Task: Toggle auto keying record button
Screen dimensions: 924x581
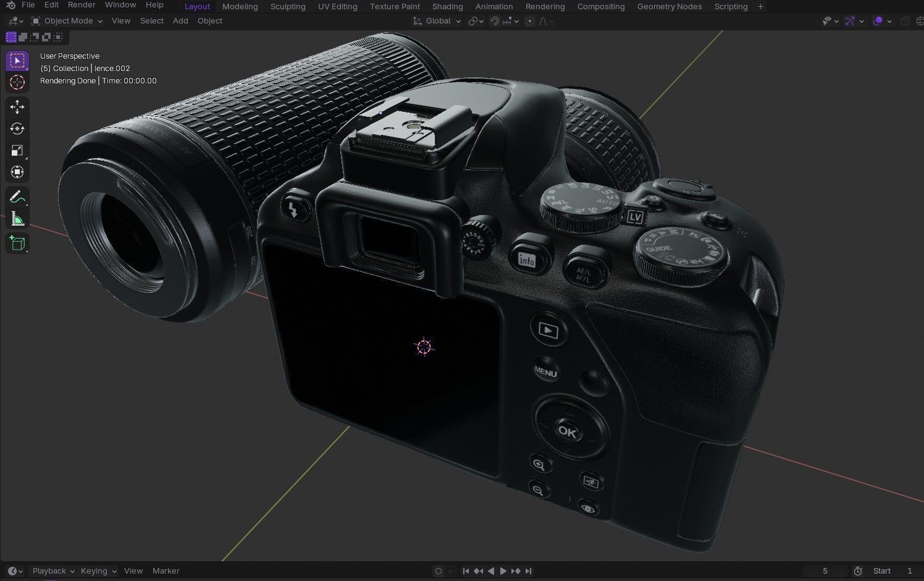Action: pos(439,571)
